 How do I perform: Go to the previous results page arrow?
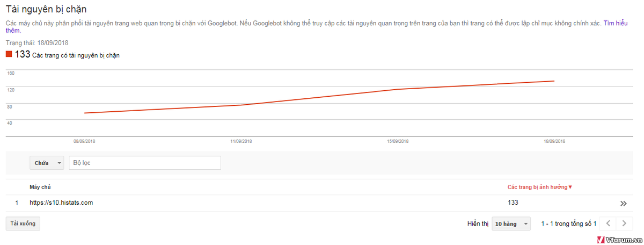[x=608, y=224]
